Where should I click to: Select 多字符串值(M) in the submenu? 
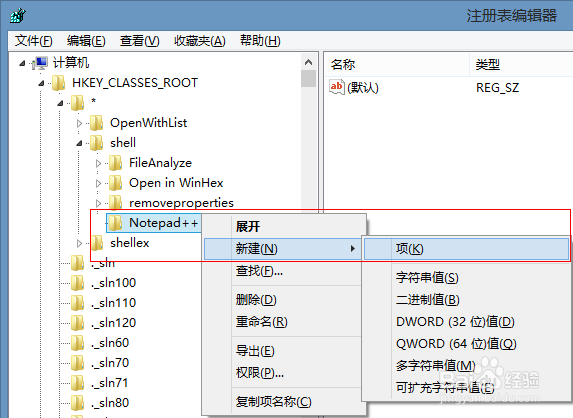point(467,365)
